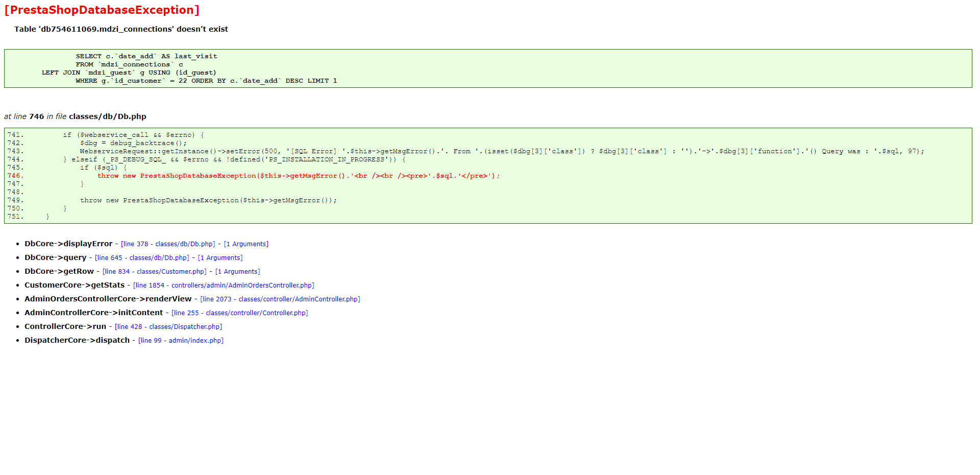Click the [PrestaShopDatabaseException] heading
This screenshot has height=475, width=980.
click(102, 10)
